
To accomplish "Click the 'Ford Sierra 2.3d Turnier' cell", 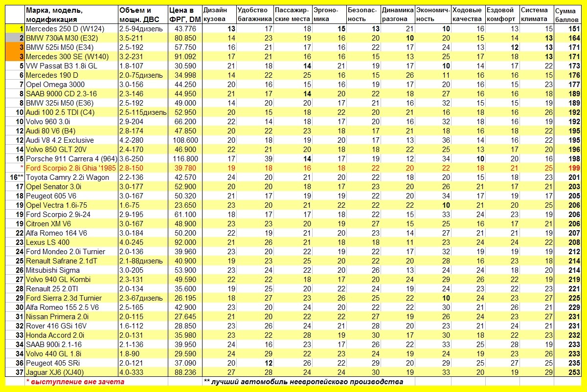I will 71,298.
